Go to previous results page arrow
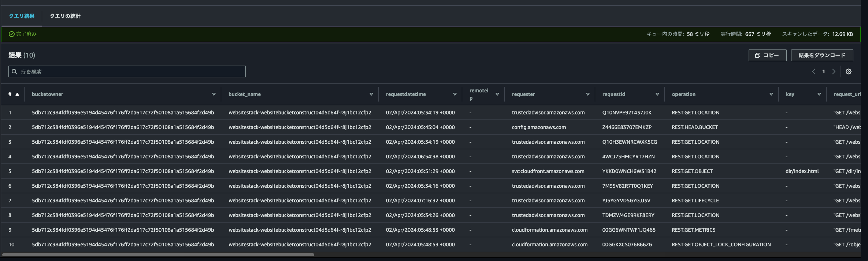This screenshot has height=261, width=868. click(813, 71)
